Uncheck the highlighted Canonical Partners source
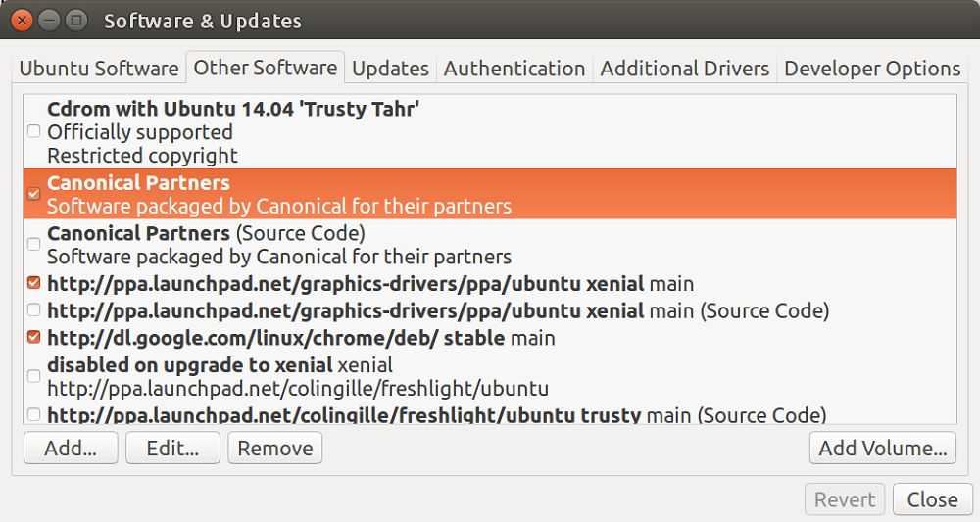 click(x=34, y=194)
